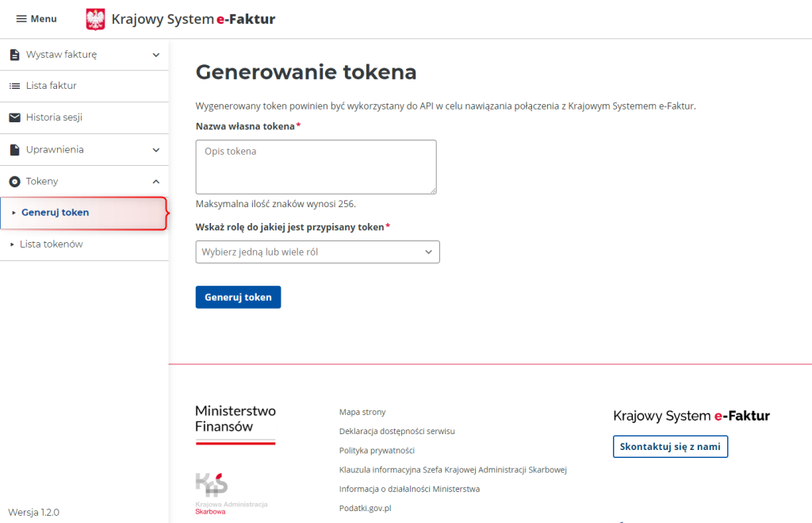Open Historia sesji page
This screenshot has width=812, height=523.
click(54, 117)
